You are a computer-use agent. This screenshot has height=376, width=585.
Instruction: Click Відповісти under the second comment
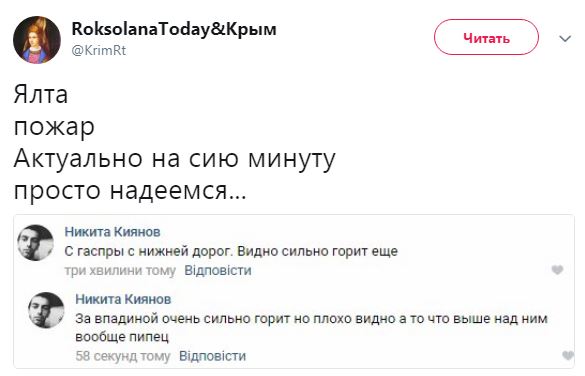[x=212, y=356]
